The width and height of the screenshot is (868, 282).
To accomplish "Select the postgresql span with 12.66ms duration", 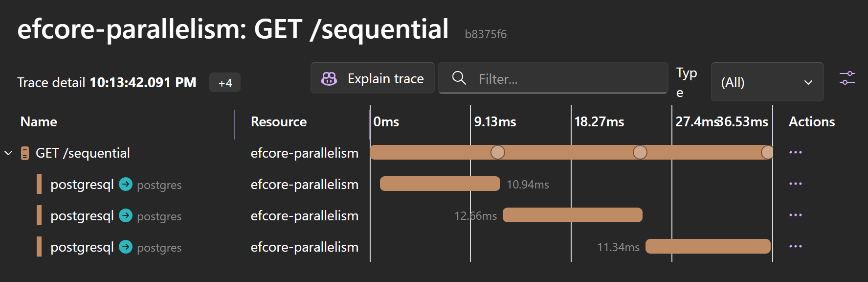I will [x=82, y=216].
